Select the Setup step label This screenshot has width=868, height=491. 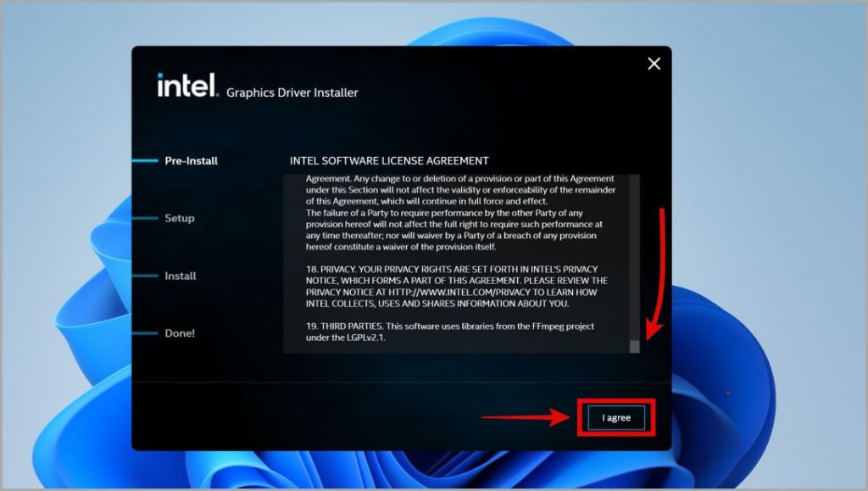point(180,218)
